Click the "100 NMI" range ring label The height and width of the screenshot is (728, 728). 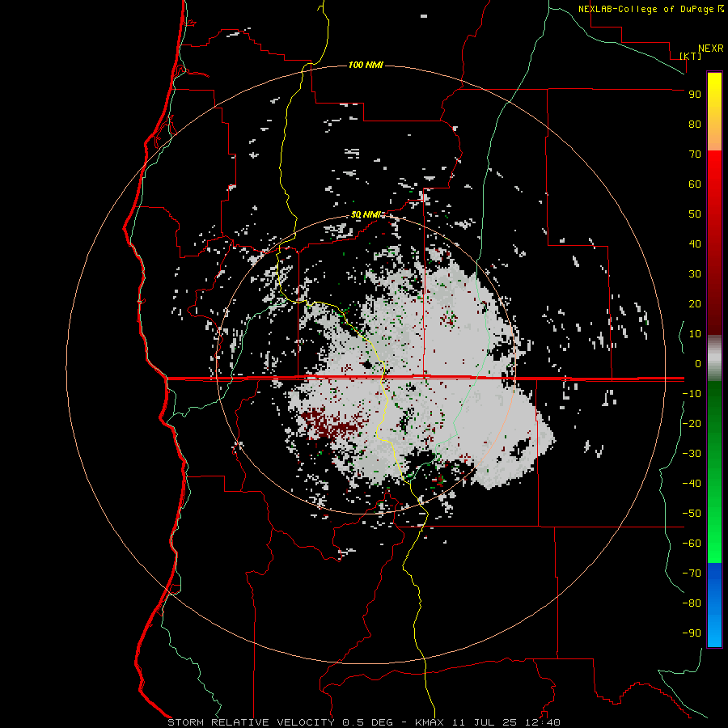tap(366, 65)
